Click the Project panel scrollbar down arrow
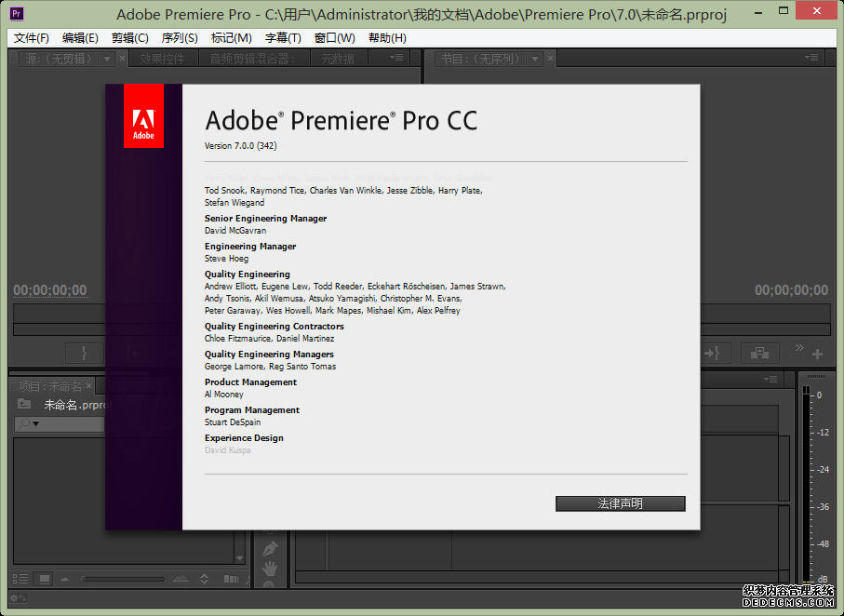Viewport: 844px width, 616px height. coord(239,558)
